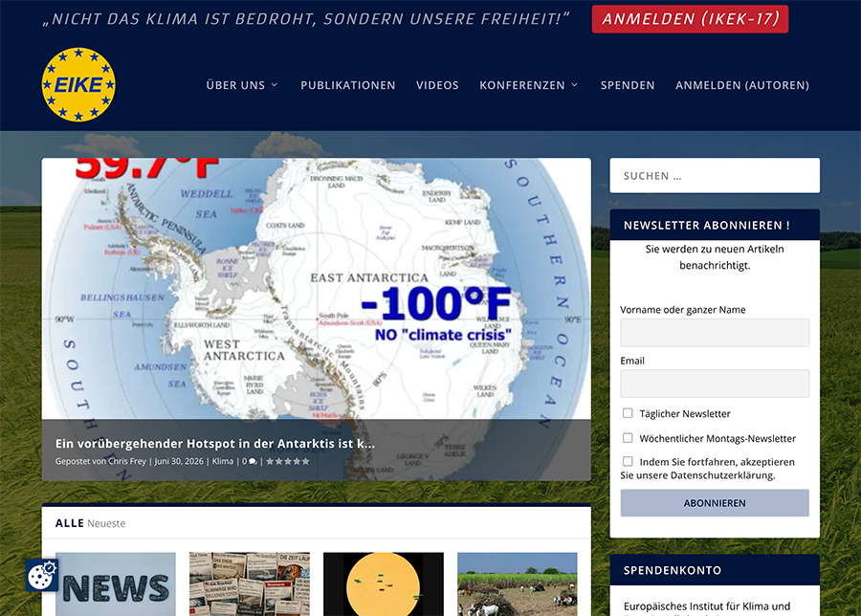
Task: Open the newspaper clippings thumbnail article
Action: coord(250,584)
